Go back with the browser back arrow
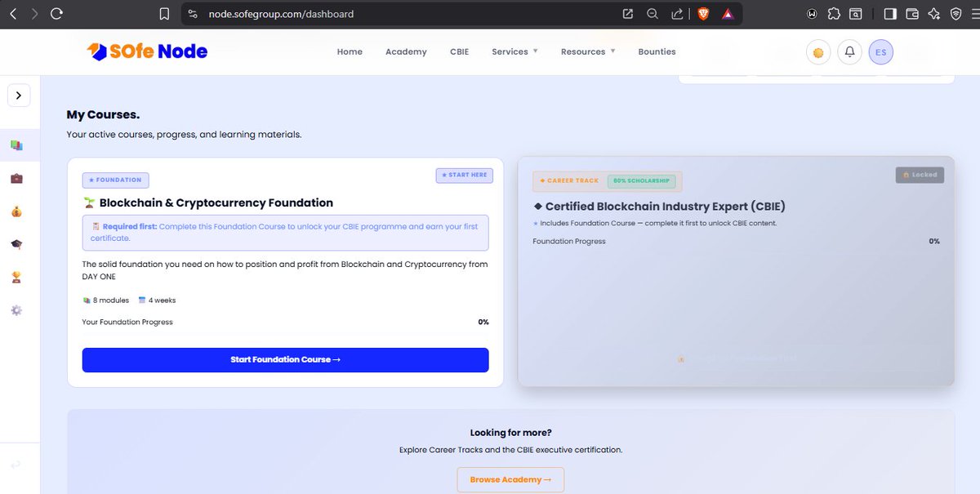Viewport: 980px width, 494px height. coord(12,14)
